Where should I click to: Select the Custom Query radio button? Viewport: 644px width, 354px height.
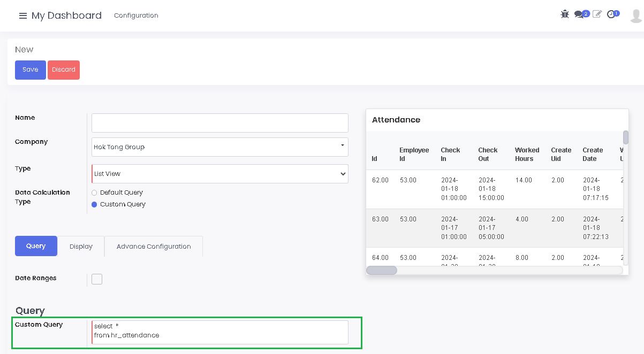pyautogui.click(x=94, y=204)
